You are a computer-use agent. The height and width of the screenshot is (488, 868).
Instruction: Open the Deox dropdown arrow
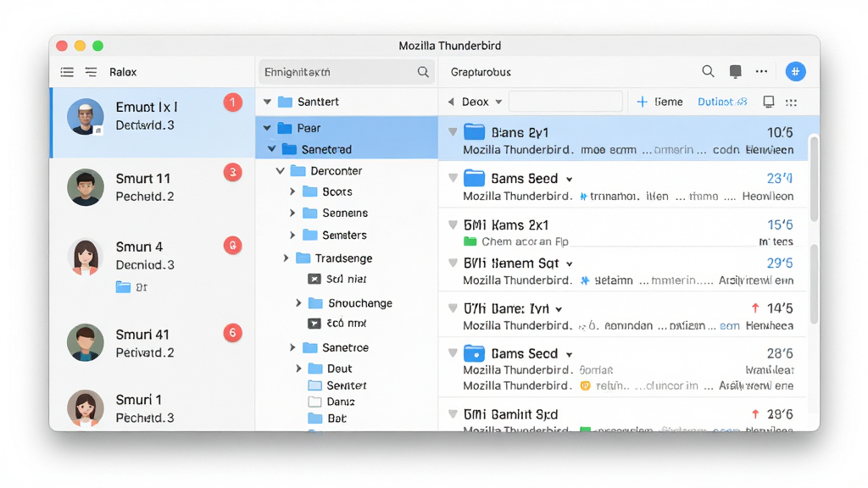pyautogui.click(x=498, y=102)
